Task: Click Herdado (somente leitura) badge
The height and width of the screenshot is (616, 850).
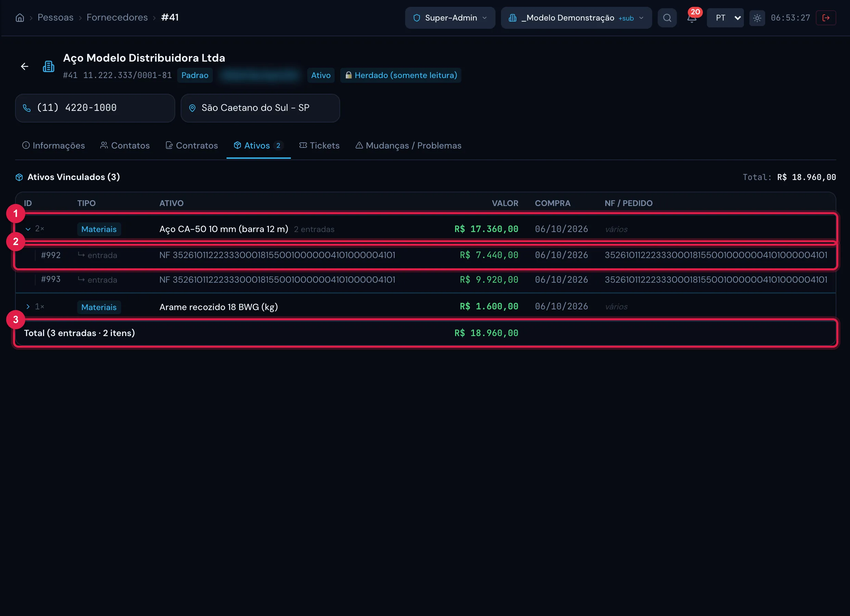Action: (x=401, y=75)
